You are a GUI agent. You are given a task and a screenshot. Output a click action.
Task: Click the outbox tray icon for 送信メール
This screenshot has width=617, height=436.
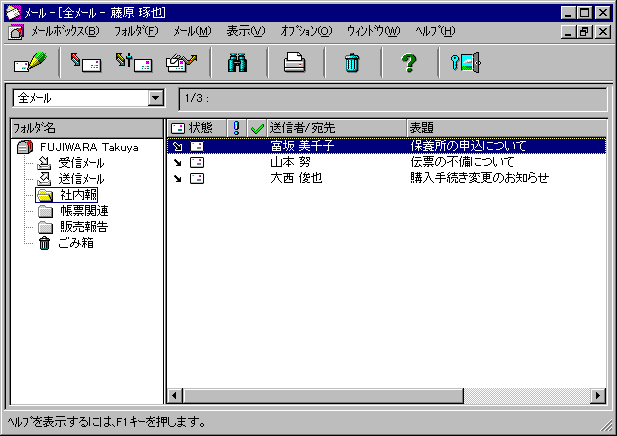coord(44,179)
